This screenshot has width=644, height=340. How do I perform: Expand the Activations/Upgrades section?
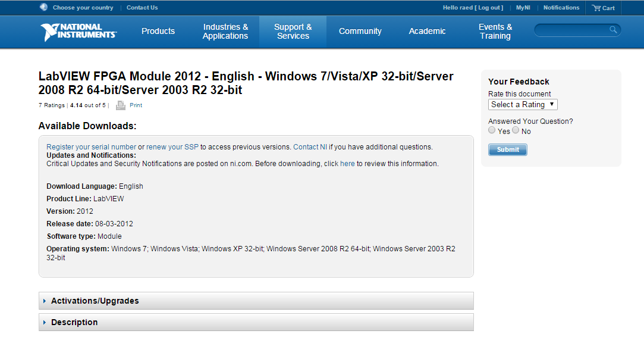pyautogui.click(x=256, y=301)
